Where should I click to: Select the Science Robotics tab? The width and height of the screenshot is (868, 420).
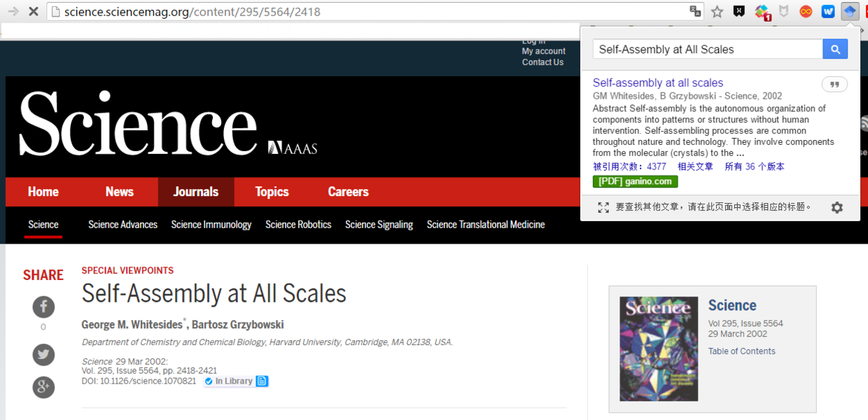coord(298,225)
